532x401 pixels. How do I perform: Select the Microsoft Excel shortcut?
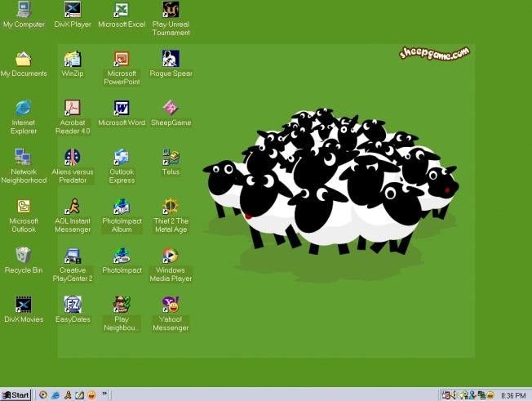coord(122,16)
